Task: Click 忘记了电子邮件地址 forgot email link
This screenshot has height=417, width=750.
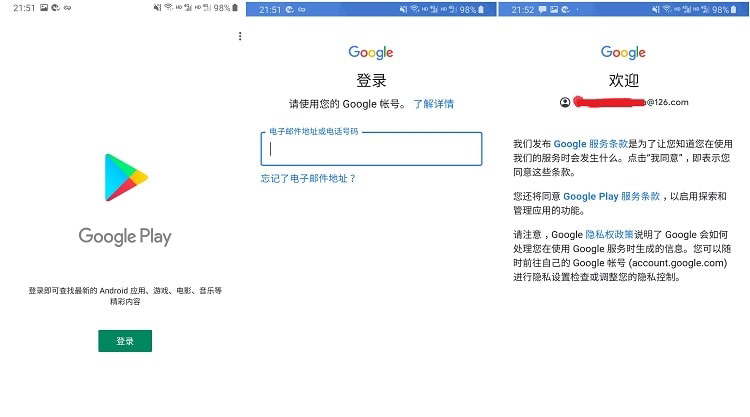Action: [x=308, y=179]
